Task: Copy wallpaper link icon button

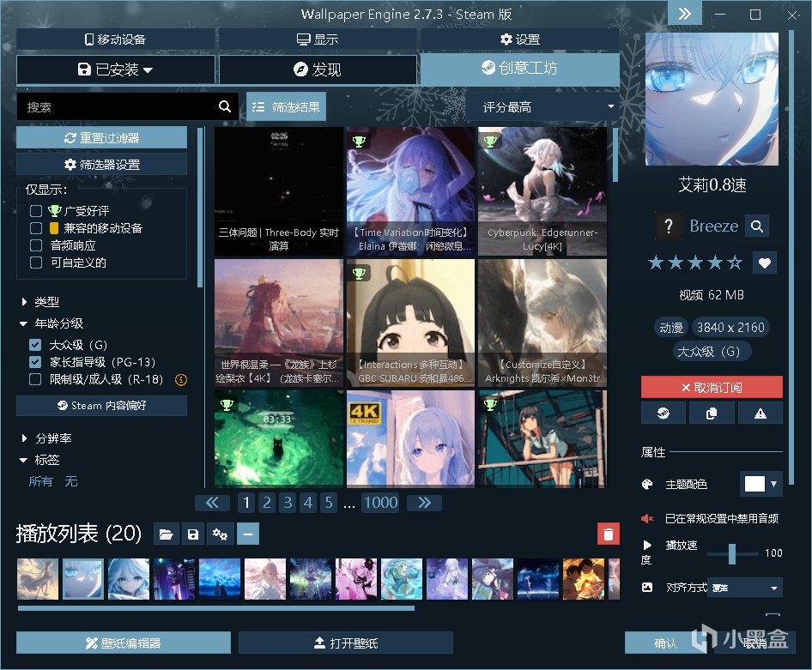Action: pyautogui.click(x=712, y=413)
